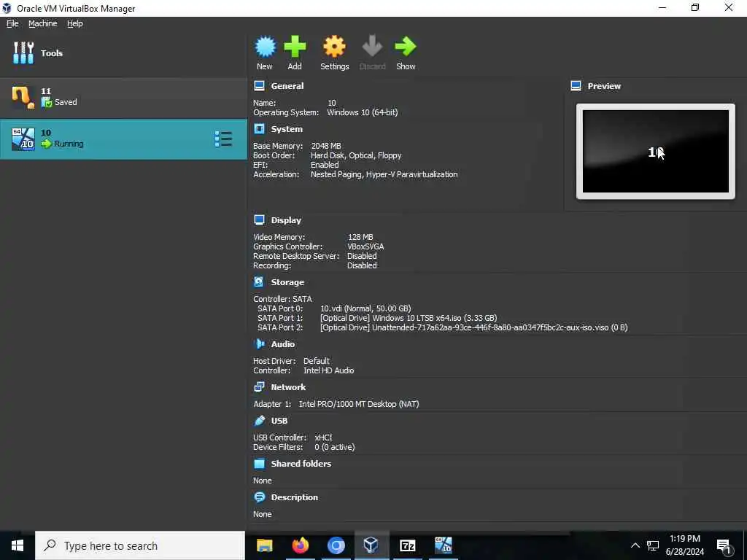Click the Video Memory value 128 MB
The height and width of the screenshot is (560, 747).
pos(360,237)
